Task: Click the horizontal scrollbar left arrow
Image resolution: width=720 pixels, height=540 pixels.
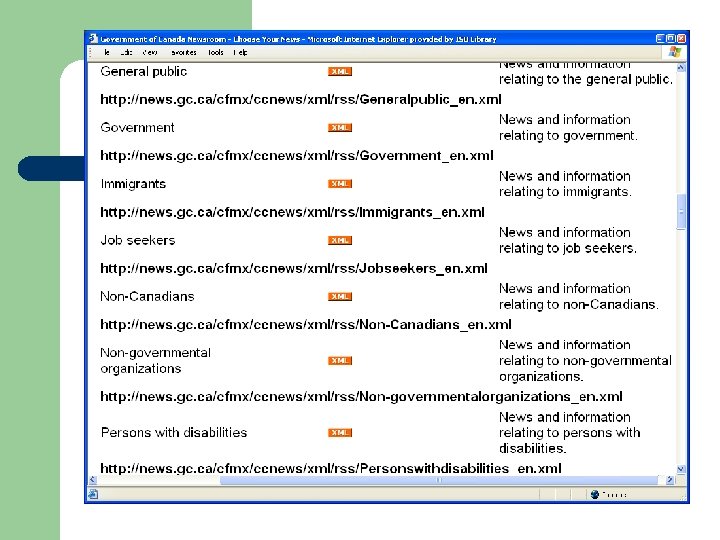Action: pos(93,480)
